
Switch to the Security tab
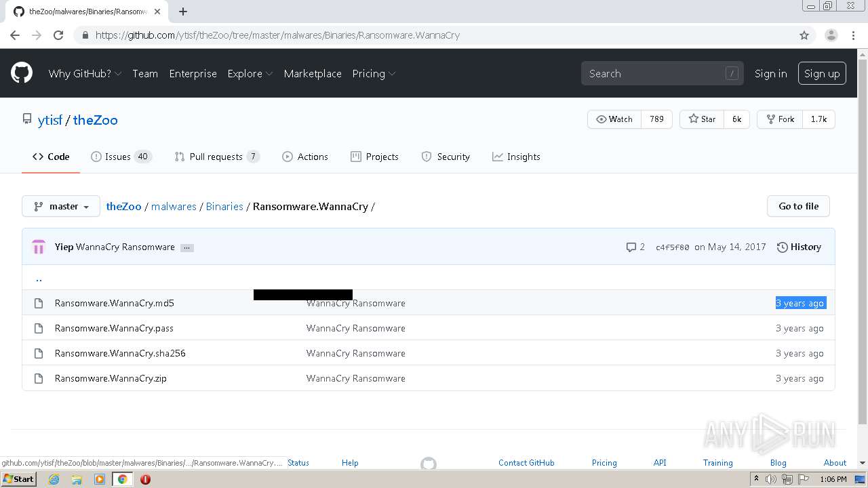[446, 157]
